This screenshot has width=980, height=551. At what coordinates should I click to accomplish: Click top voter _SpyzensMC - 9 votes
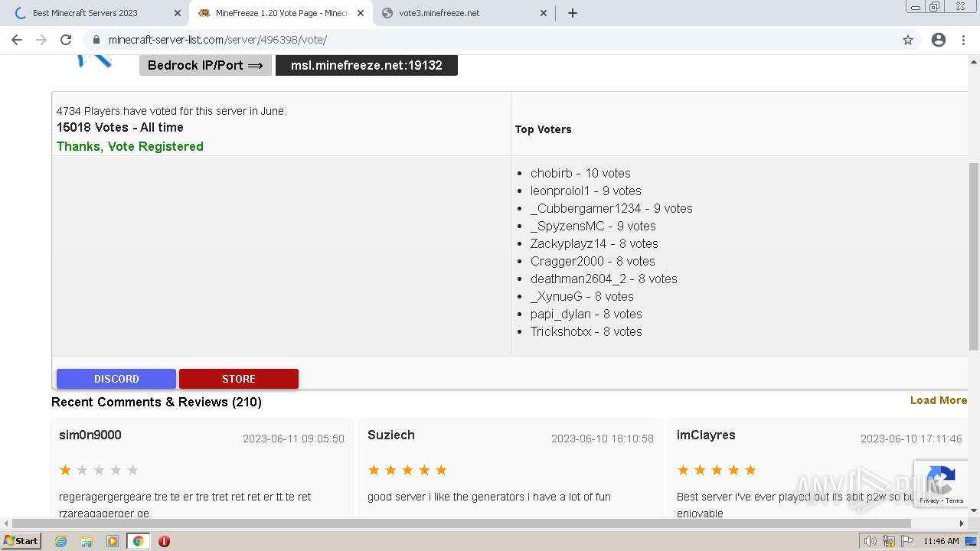[x=593, y=226]
